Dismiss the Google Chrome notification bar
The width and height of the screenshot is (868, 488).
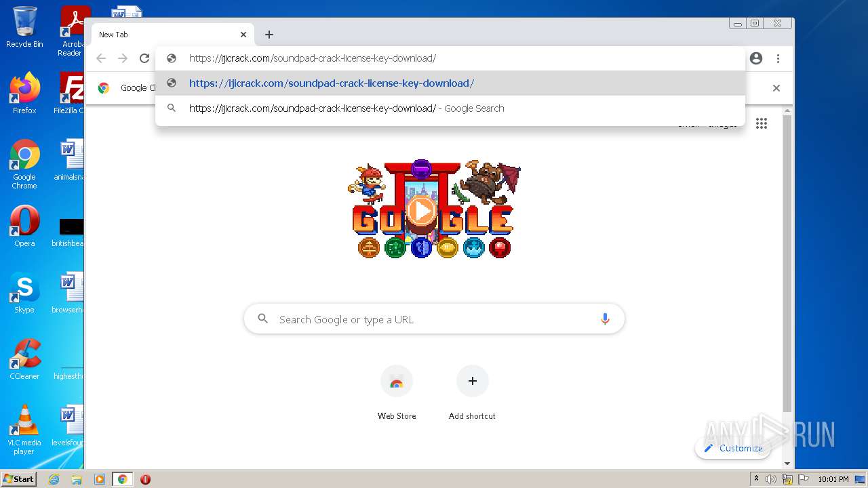pyautogui.click(x=776, y=88)
